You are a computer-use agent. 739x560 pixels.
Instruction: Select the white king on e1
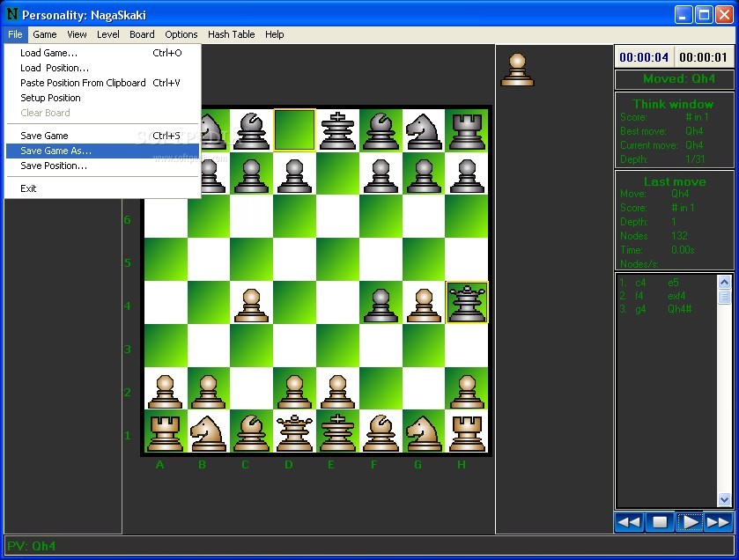pyautogui.click(x=337, y=432)
